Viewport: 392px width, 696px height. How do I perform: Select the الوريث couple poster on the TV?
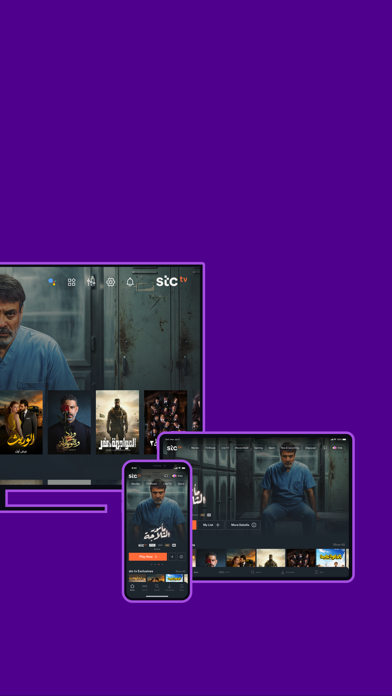click(x=21, y=422)
